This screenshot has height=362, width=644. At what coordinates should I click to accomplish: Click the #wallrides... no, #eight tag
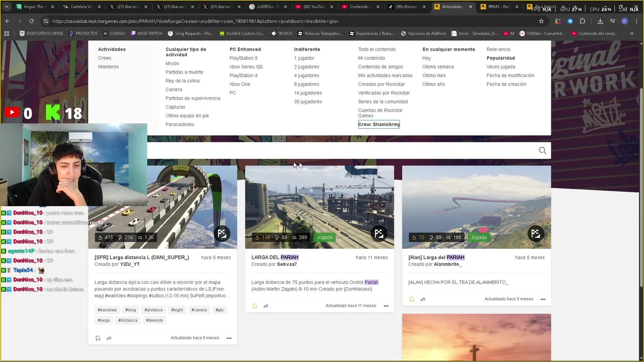[x=177, y=310]
